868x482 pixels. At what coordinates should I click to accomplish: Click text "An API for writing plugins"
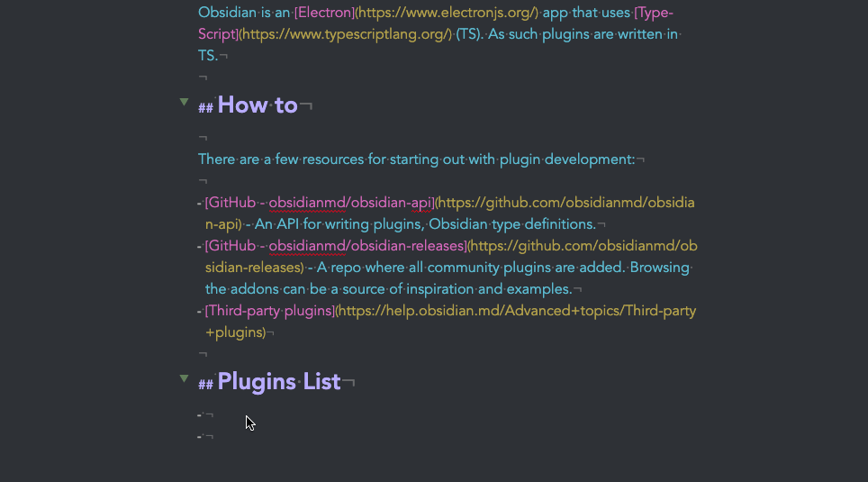click(339, 224)
